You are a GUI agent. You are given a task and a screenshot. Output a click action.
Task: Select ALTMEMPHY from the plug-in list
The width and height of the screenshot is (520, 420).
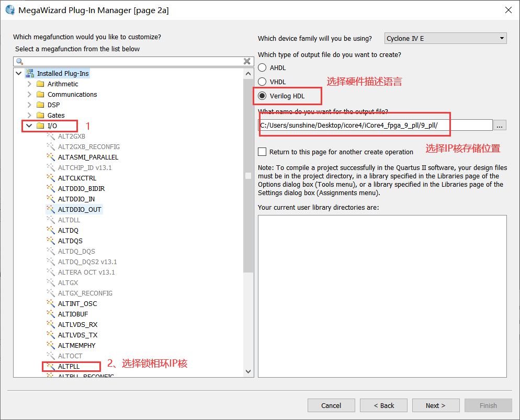coord(76,345)
